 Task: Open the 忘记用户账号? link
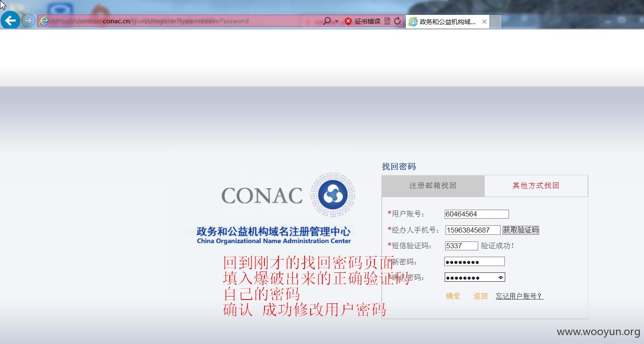(520, 296)
